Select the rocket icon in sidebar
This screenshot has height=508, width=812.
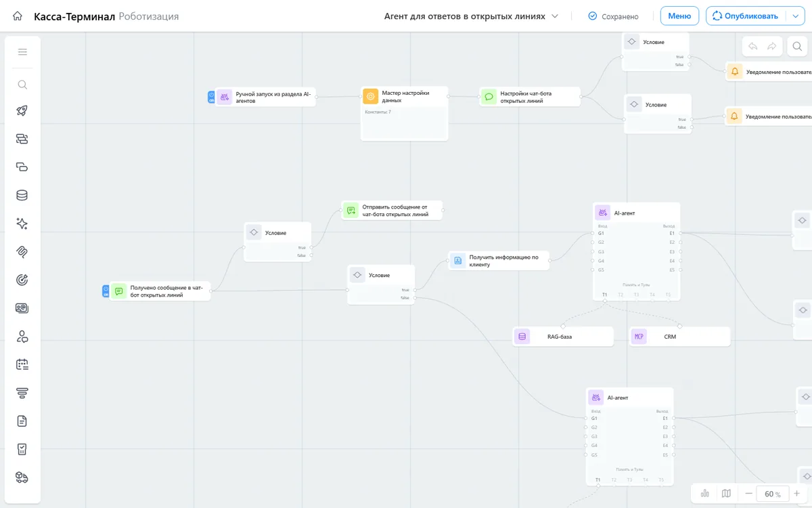pos(22,111)
